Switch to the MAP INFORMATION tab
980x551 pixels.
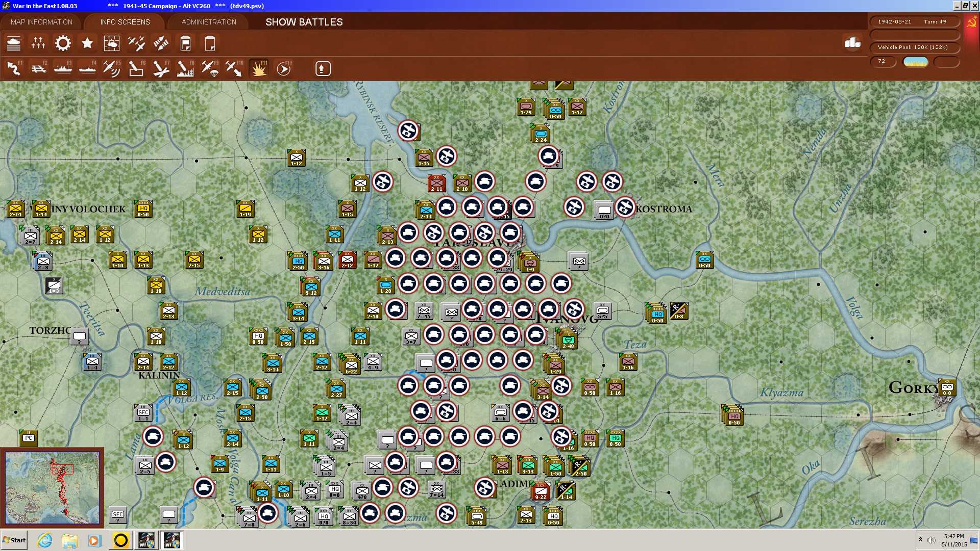pyautogui.click(x=41, y=22)
